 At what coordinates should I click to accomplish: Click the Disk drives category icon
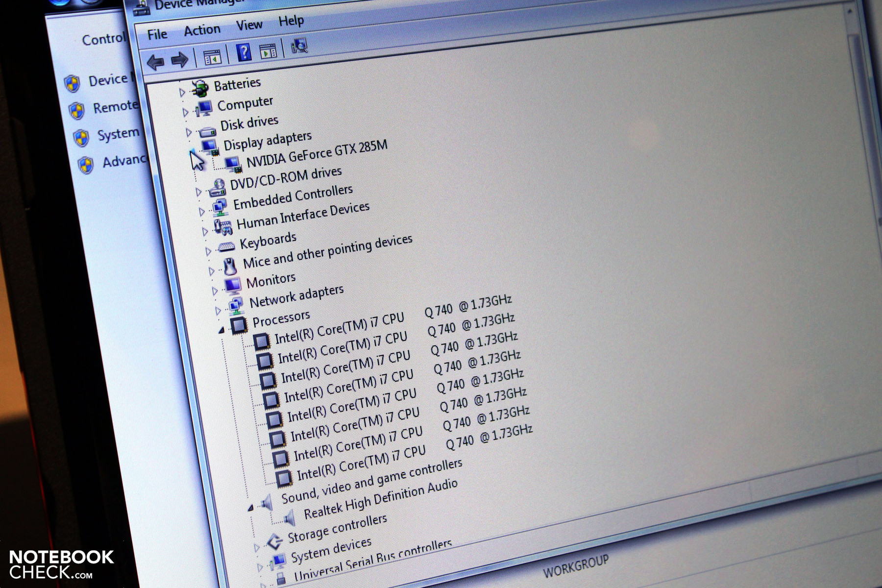click(x=207, y=131)
